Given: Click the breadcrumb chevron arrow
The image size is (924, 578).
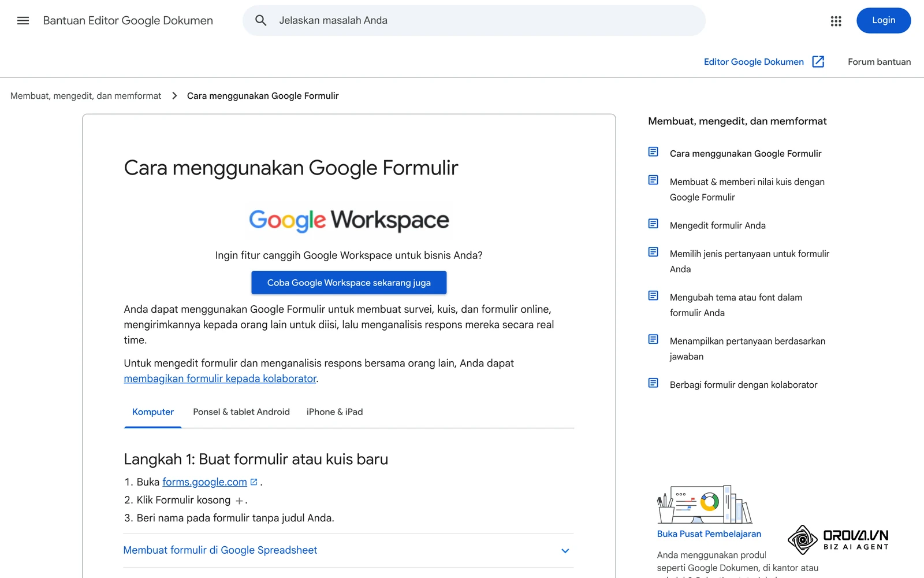Looking at the screenshot, I should tap(174, 96).
